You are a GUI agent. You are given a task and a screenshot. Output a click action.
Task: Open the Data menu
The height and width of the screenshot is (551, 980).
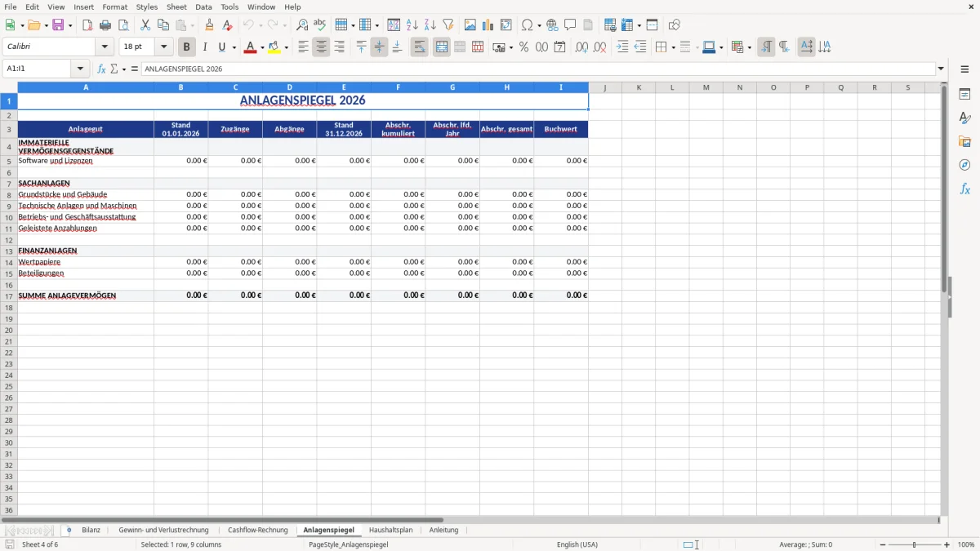pos(203,7)
